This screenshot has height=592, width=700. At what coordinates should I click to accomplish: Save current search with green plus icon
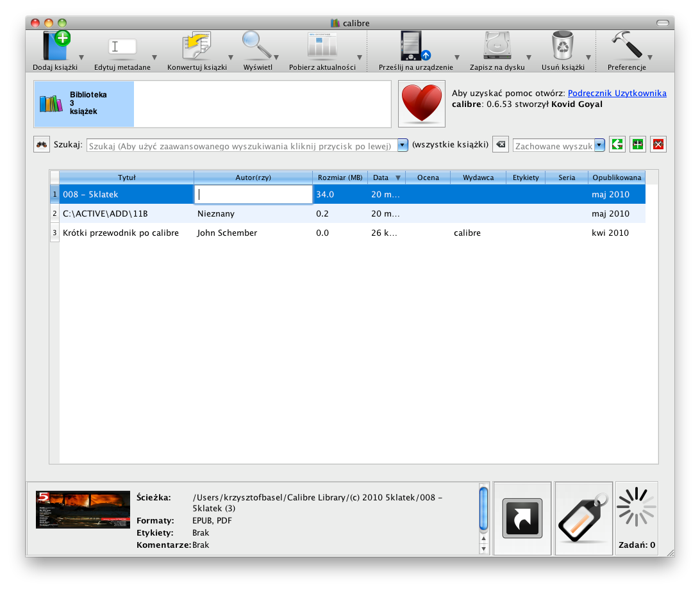click(x=637, y=145)
